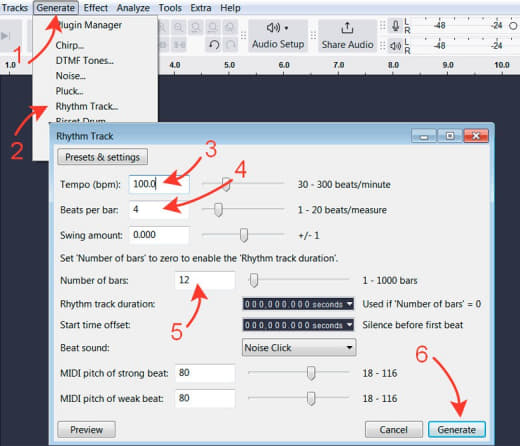Select Rhythm Track in Generate menu
This screenshot has height=446, width=520.
(87, 106)
